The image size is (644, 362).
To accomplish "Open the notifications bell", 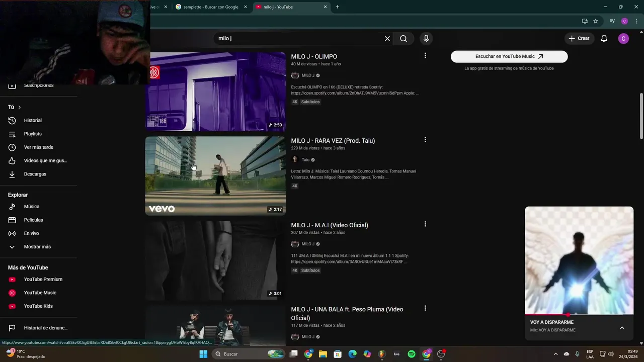I will [x=604, y=38].
